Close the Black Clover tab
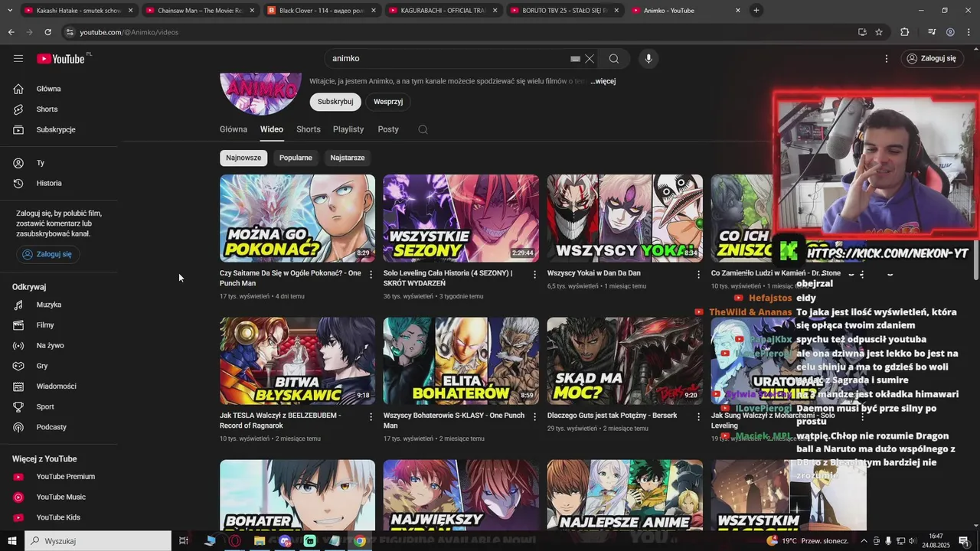Image resolution: width=980 pixels, height=551 pixels. 374,11
